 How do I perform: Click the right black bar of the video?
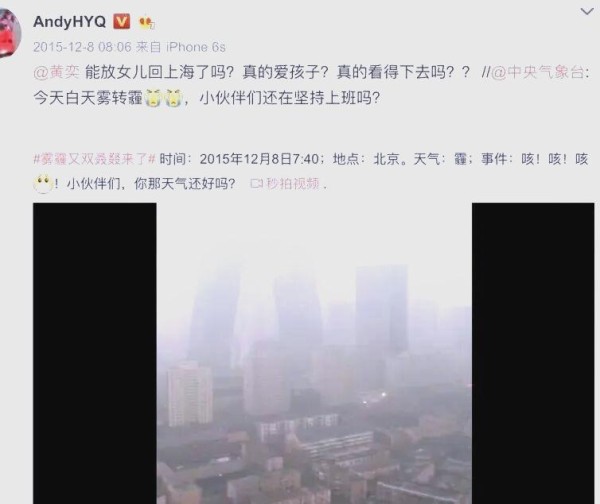point(533,353)
